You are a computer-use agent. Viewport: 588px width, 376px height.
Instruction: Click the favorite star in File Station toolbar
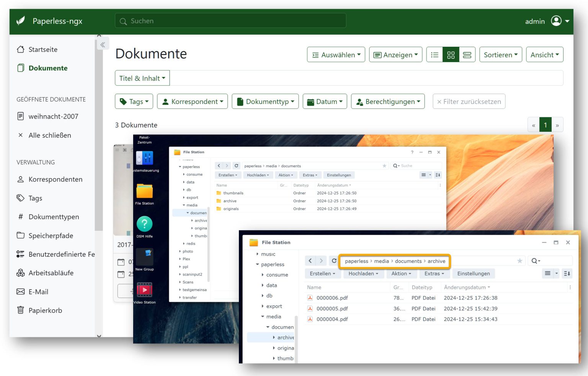coord(519,261)
